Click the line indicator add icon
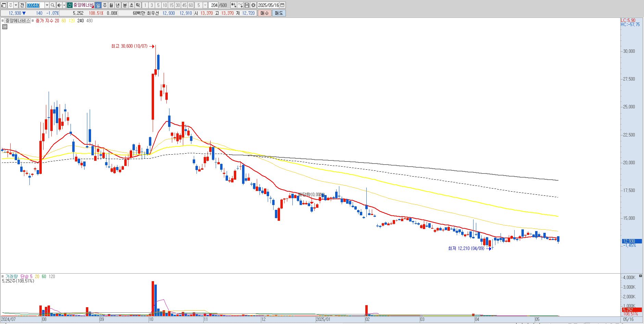 point(240,5)
